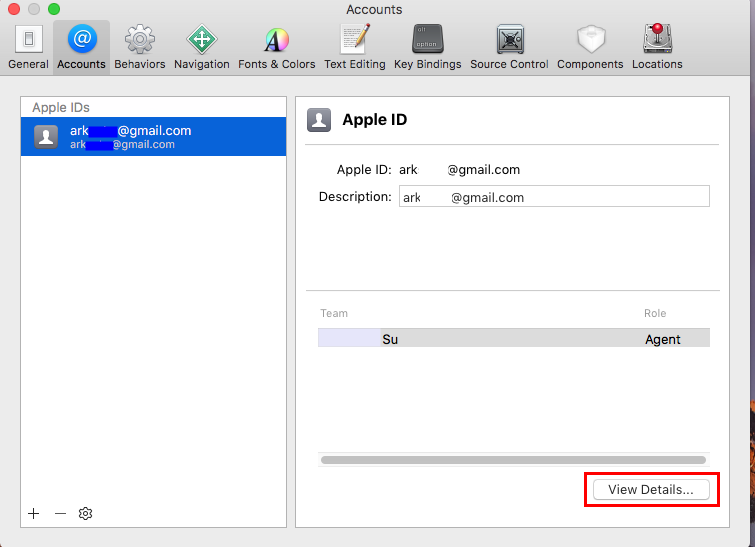Open the account actions gear menu
The height and width of the screenshot is (547, 755).
click(85, 513)
